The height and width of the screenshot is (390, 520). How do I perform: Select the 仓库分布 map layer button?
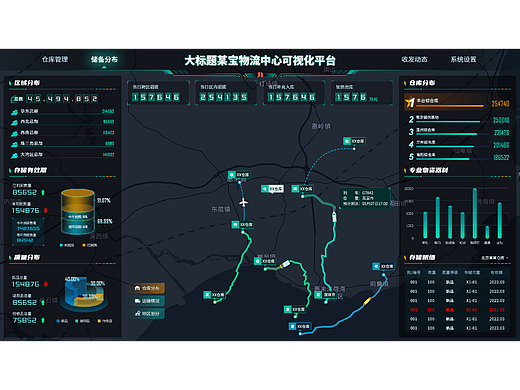[147, 288]
